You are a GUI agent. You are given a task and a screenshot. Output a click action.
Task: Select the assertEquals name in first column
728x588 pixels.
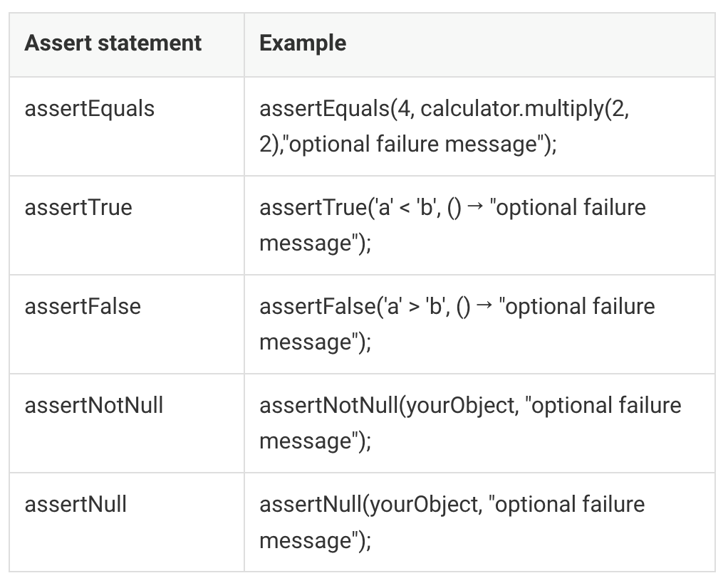(89, 109)
